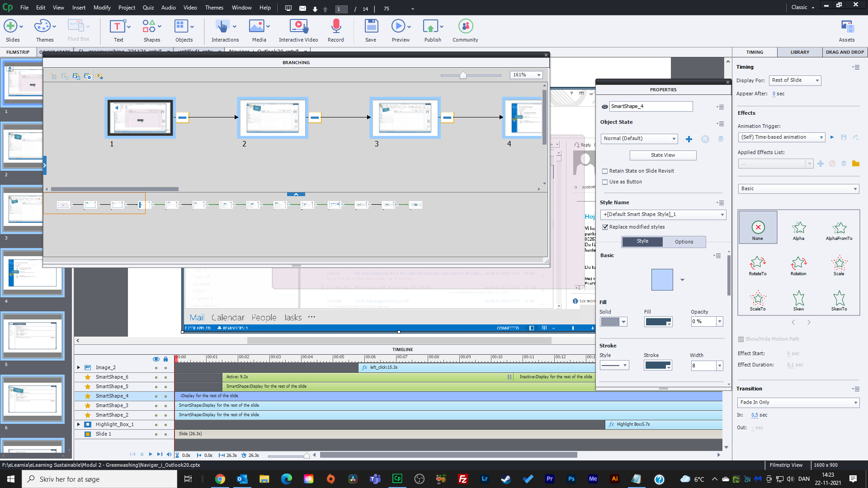Open the Assets icon
868x488 pixels.
pos(847,26)
